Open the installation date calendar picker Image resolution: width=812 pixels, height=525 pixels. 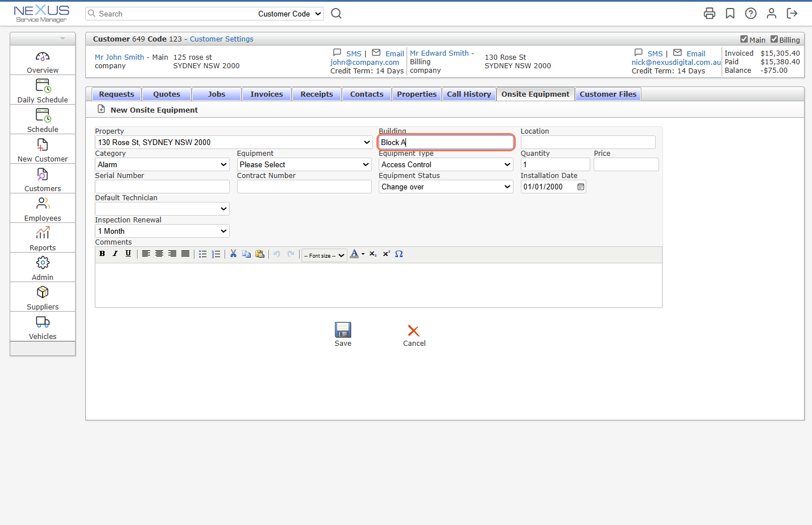581,187
